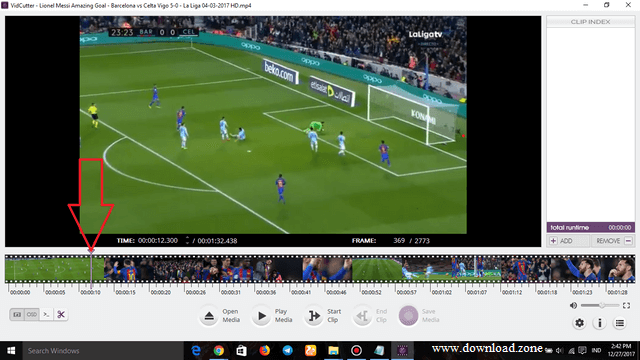This screenshot has width=640, height=360.
Task: Enable the SmartCut scissors option
Action: (61, 315)
